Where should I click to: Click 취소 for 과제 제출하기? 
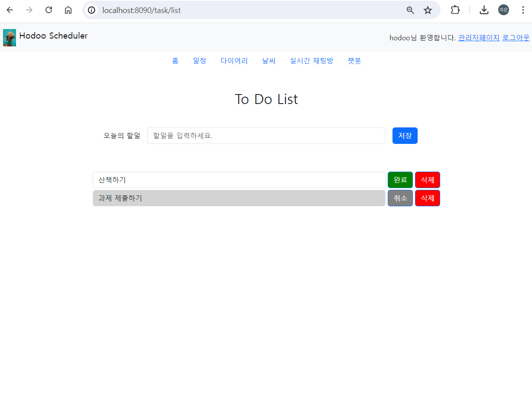(x=400, y=198)
